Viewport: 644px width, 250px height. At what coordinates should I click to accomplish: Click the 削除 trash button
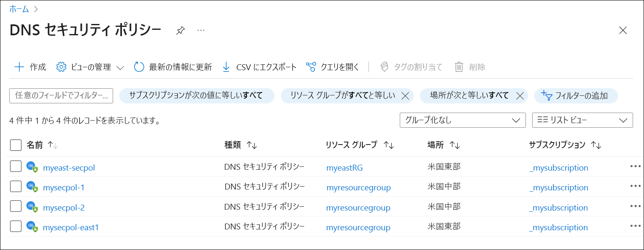pos(470,67)
